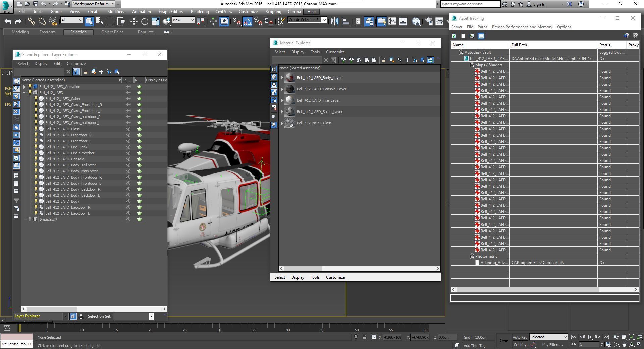This screenshot has width=644, height=349.
Task: Open the selection filter All dropdown
Action: (x=72, y=20)
